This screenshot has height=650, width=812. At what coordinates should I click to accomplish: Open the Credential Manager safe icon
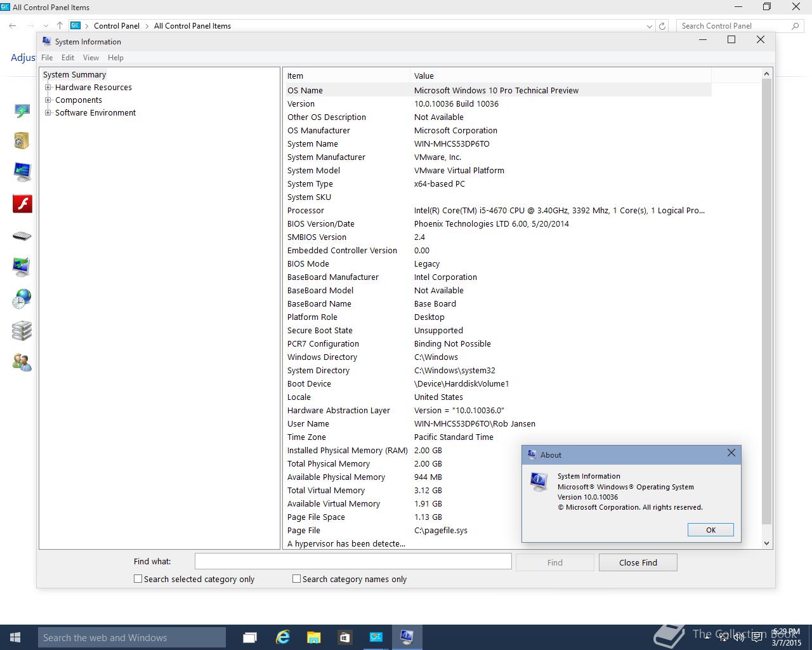tap(22, 140)
